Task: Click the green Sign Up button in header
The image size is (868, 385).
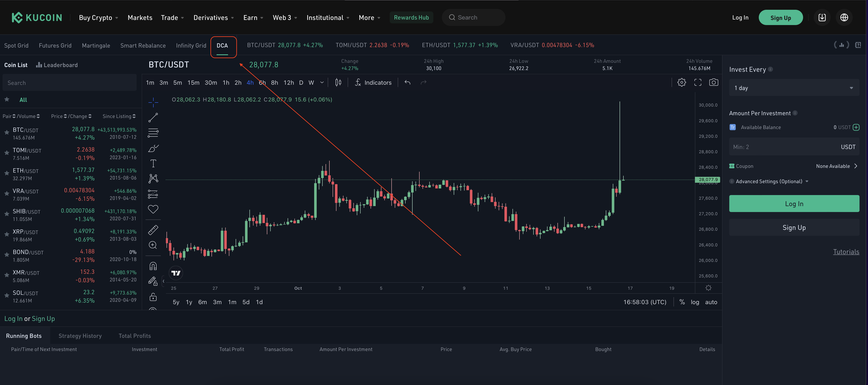Action: tap(780, 18)
